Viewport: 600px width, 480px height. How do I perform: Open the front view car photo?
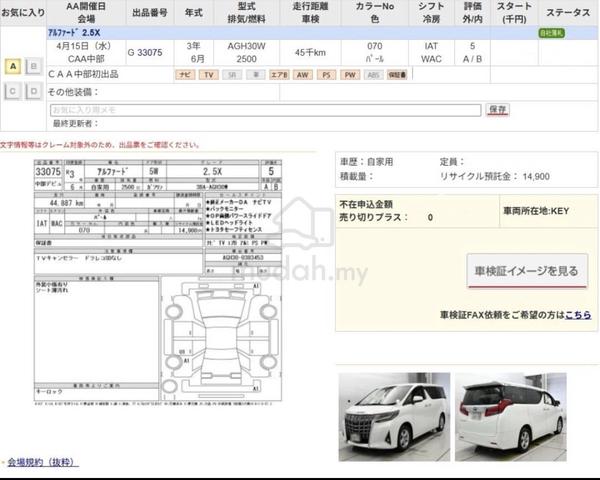395,417
